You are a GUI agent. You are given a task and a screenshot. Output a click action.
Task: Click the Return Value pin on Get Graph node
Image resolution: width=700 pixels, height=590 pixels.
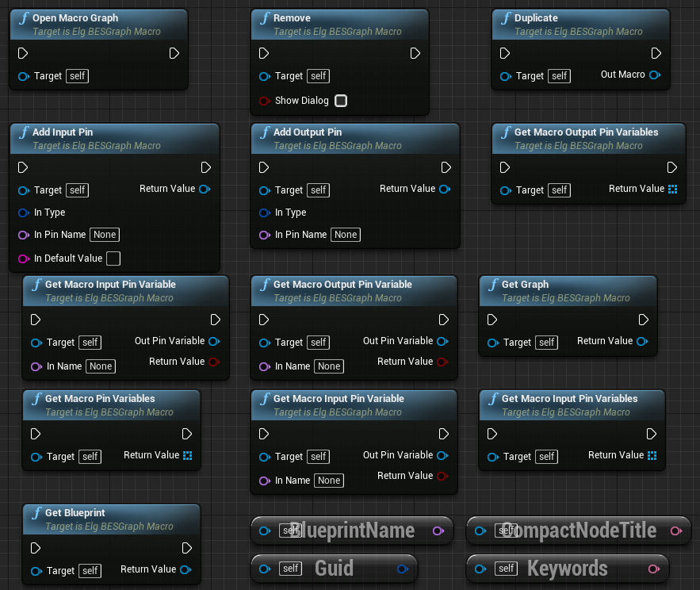[x=642, y=341]
